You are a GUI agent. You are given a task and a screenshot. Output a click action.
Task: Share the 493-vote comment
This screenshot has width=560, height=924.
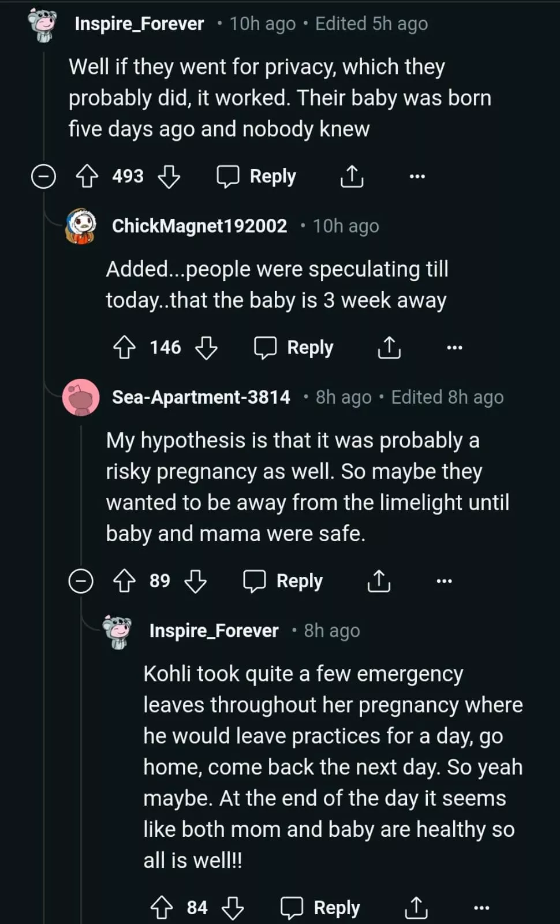pos(352,176)
